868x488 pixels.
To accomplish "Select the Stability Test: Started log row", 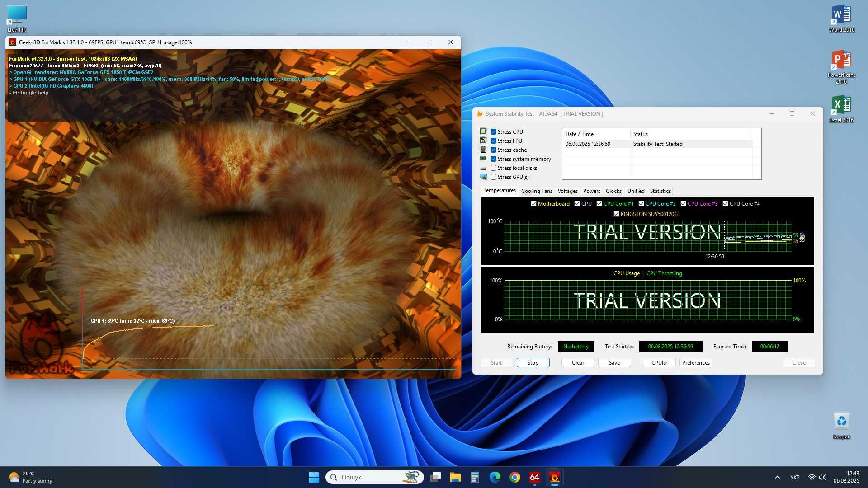I will (658, 144).
